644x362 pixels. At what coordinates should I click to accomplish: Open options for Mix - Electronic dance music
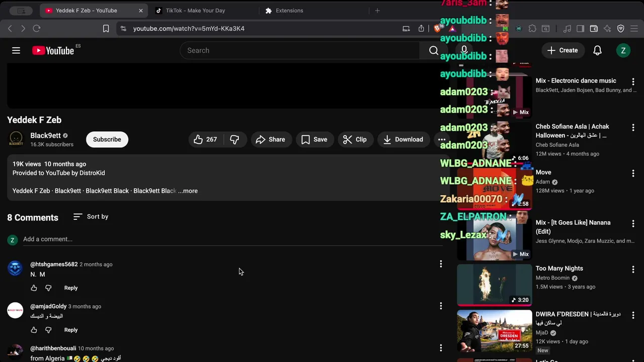coord(633,81)
